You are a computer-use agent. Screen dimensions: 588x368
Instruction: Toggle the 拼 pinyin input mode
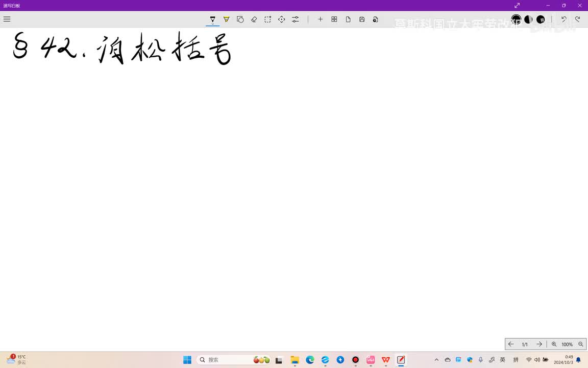(516, 360)
